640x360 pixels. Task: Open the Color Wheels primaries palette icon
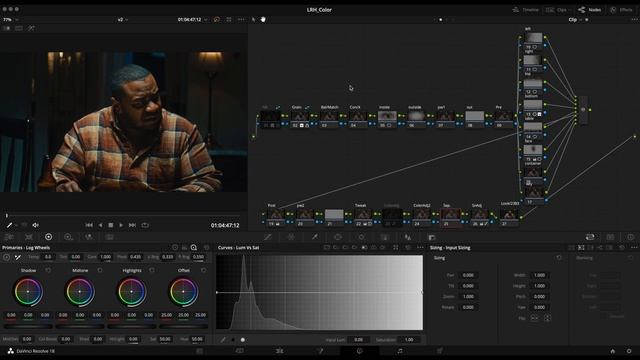49,237
